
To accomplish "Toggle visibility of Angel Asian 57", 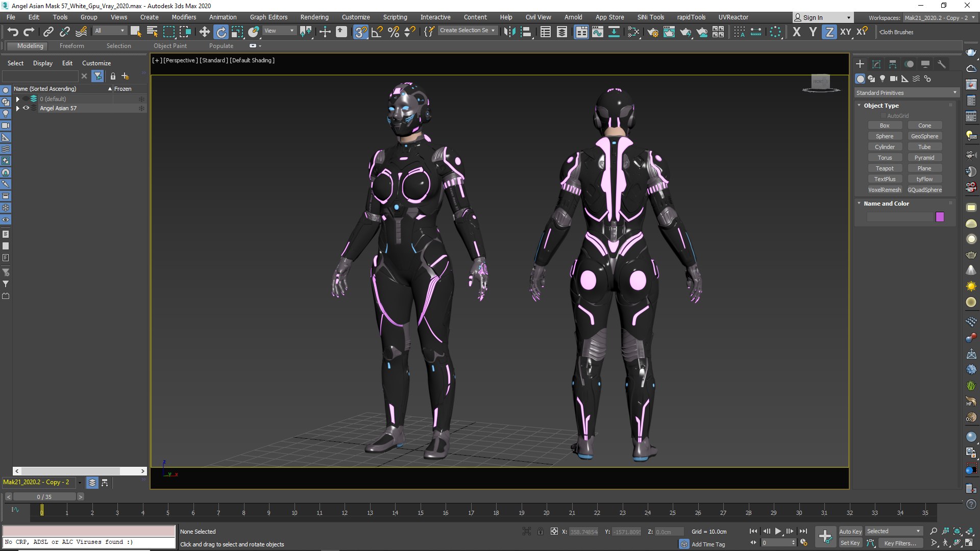I will [26, 108].
